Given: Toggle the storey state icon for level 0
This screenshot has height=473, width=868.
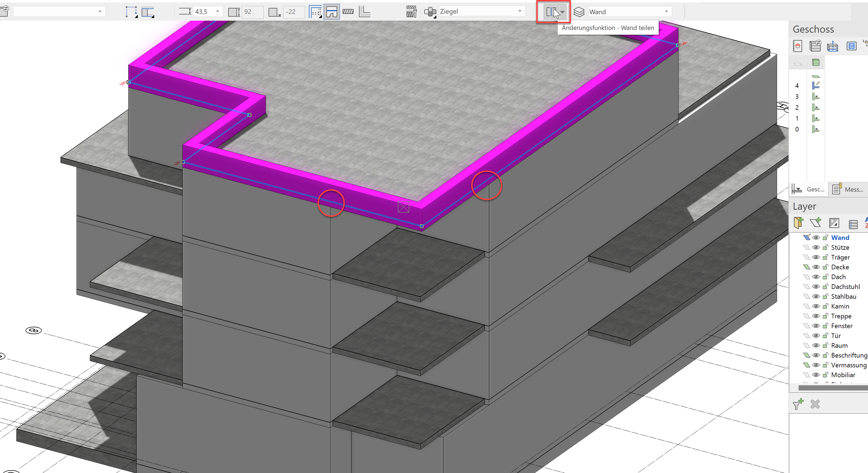Looking at the screenshot, I should click(x=816, y=129).
